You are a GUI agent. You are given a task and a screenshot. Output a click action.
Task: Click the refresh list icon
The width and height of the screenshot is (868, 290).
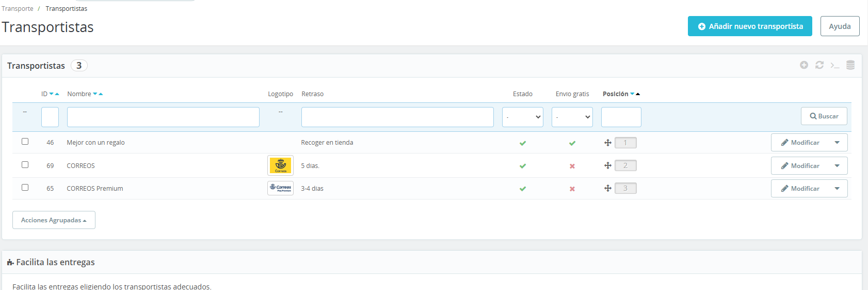819,65
